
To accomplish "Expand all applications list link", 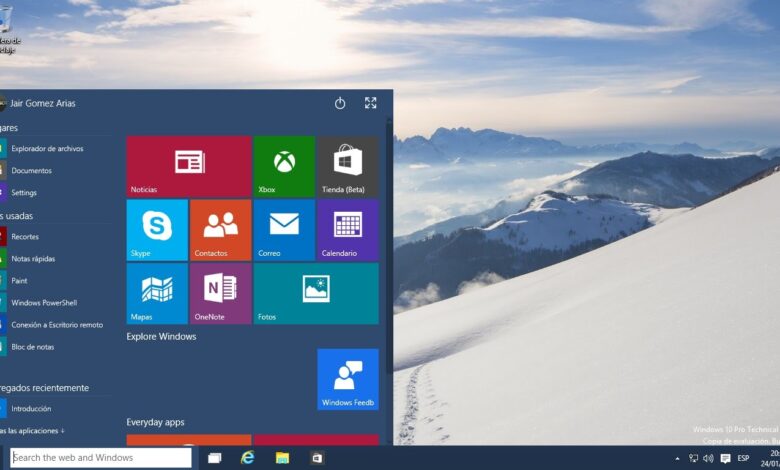I will 32,431.
